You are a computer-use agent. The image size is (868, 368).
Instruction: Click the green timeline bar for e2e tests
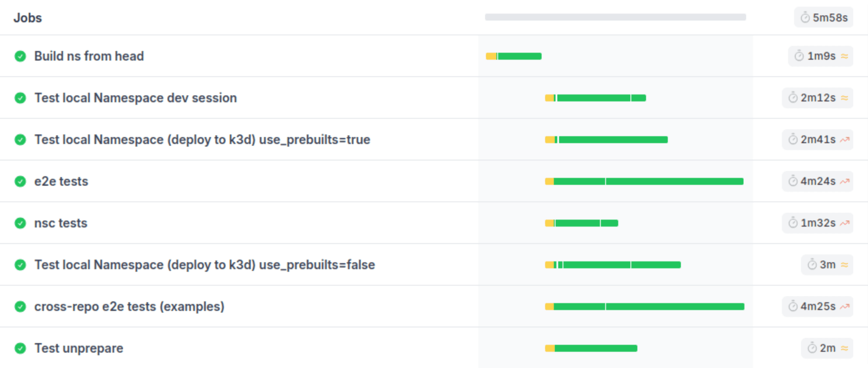click(650, 181)
